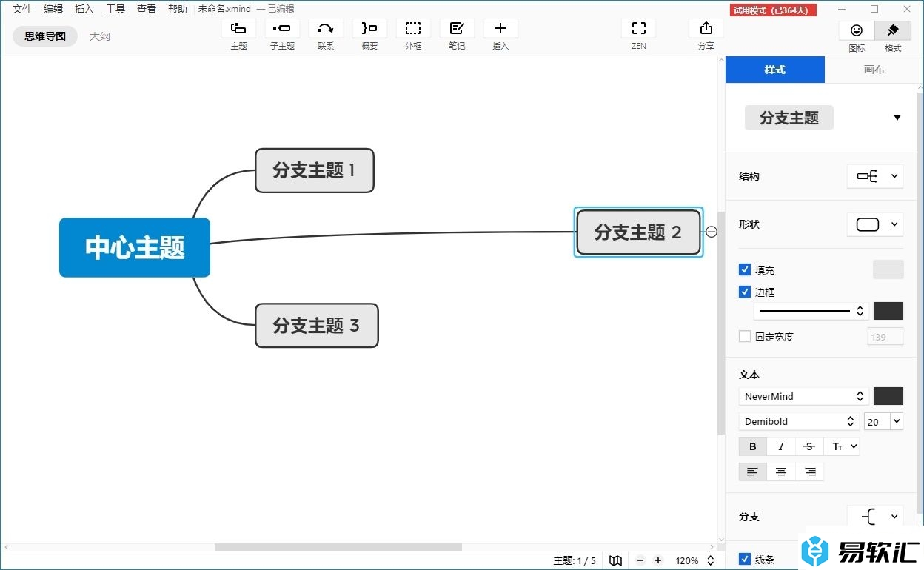
Task: Click the 主题 (topic) toolbar icon
Action: point(238,28)
